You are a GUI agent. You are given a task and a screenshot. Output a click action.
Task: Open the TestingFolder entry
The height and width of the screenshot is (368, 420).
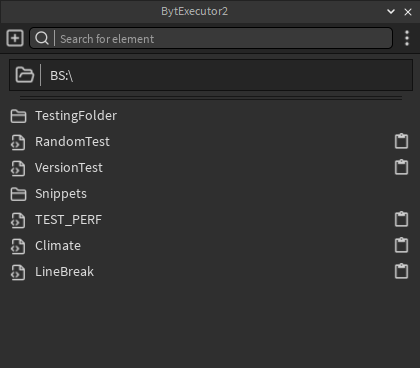coord(76,116)
